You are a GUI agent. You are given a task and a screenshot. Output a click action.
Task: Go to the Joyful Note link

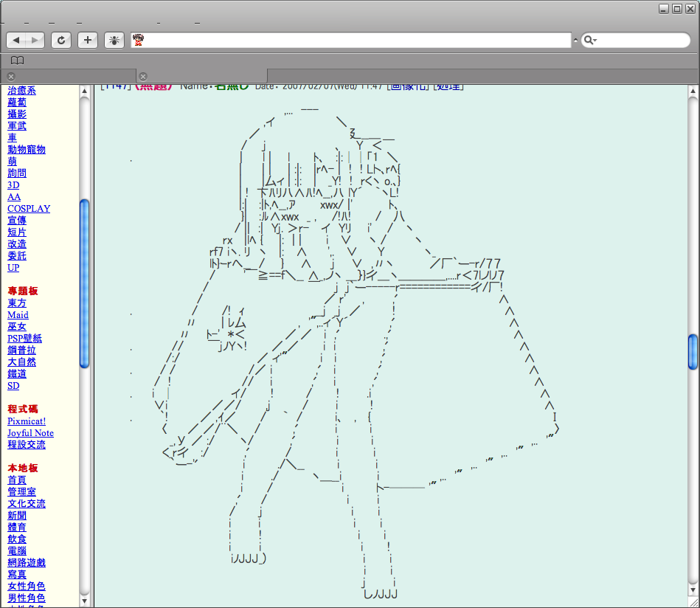click(30, 433)
